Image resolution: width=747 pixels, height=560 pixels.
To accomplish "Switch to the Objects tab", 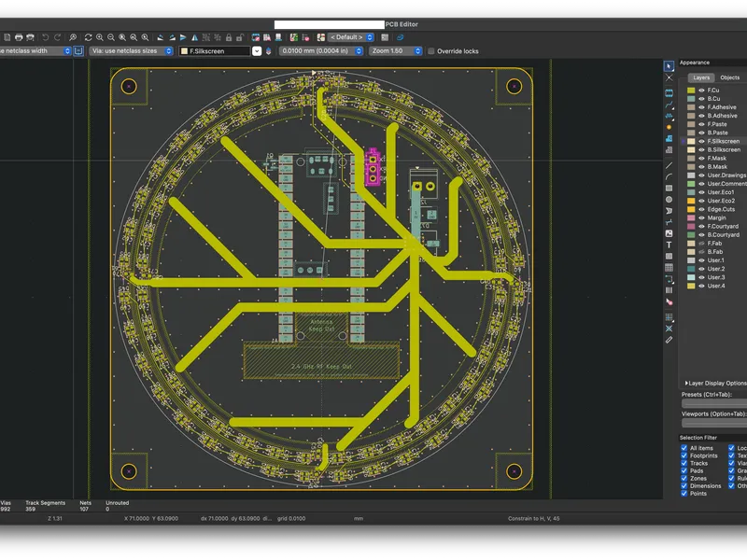I will tap(729, 77).
